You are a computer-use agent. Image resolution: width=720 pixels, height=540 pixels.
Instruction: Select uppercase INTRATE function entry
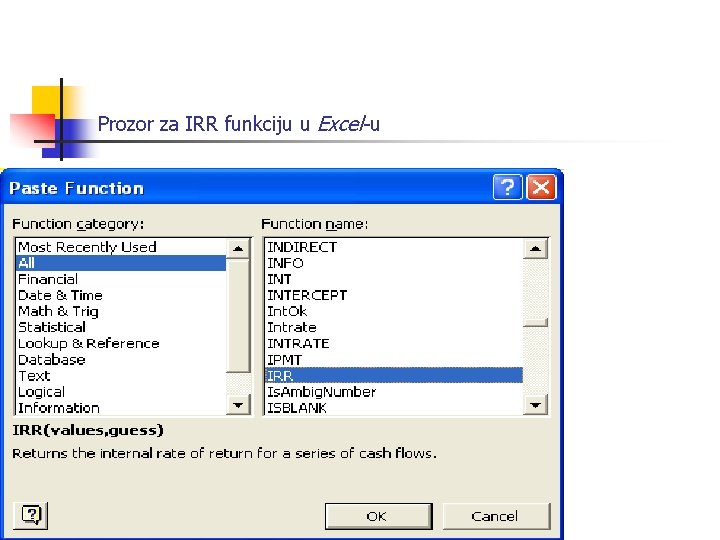click(394, 343)
